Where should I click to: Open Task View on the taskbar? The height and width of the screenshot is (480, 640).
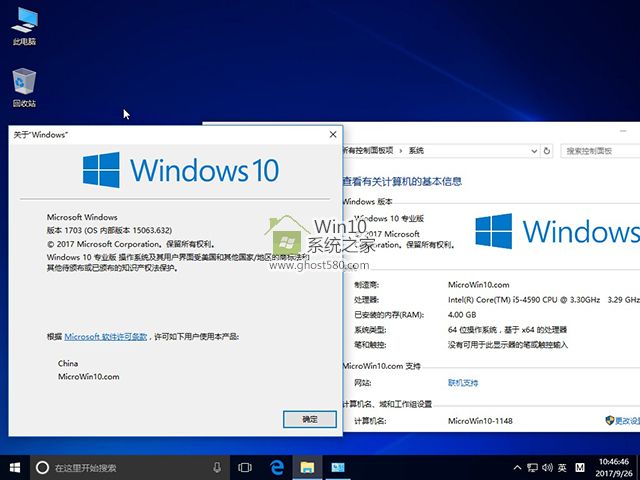pyautogui.click(x=245, y=468)
